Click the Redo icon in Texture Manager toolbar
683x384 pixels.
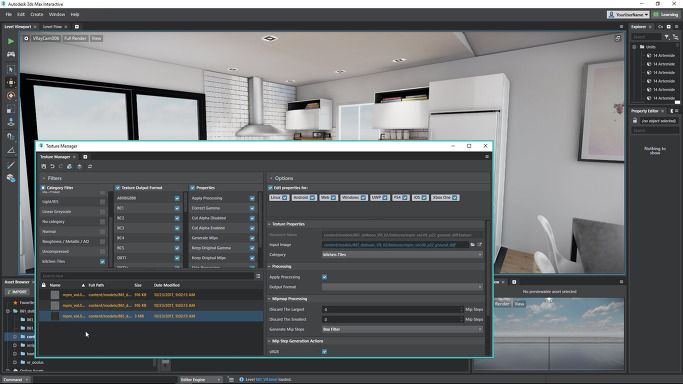pos(61,166)
